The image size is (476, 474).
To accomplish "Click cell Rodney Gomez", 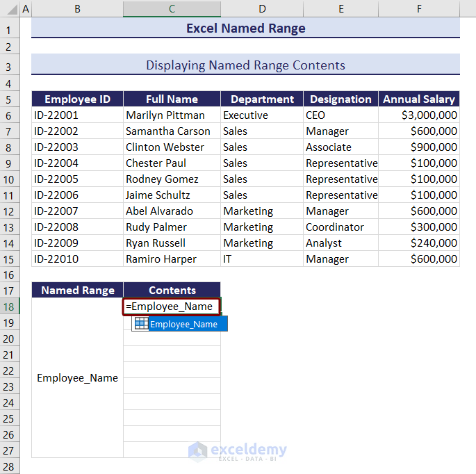I will (x=172, y=179).
